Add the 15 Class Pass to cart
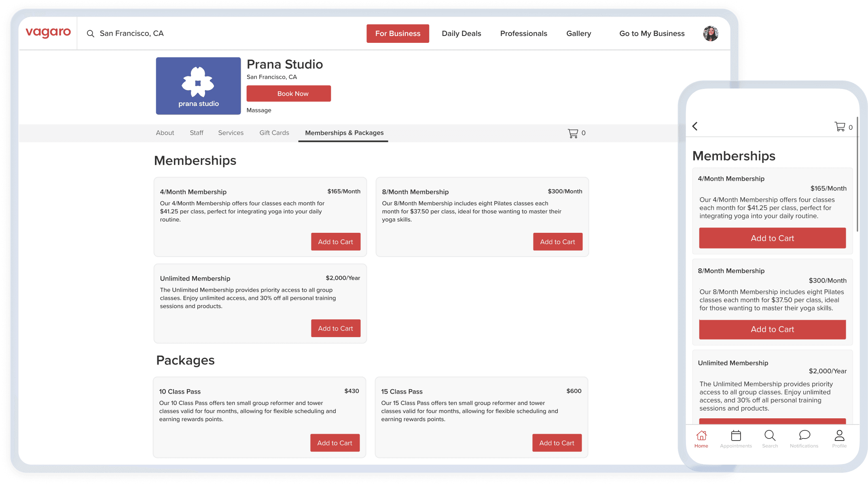The height and width of the screenshot is (485, 868). 557,443
